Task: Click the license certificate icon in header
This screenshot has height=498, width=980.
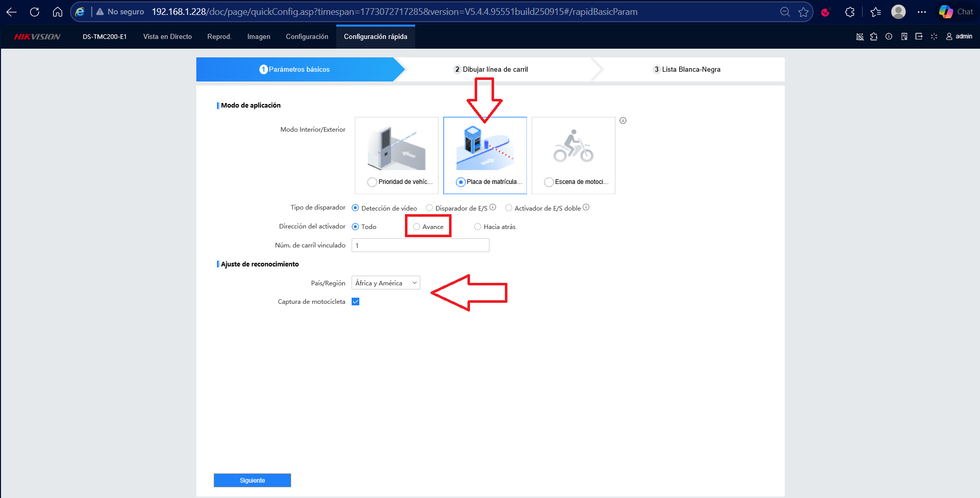Action: click(904, 36)
